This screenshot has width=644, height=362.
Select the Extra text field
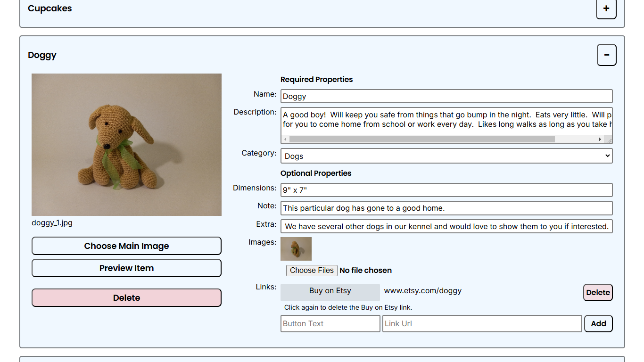tap(446, 226)
